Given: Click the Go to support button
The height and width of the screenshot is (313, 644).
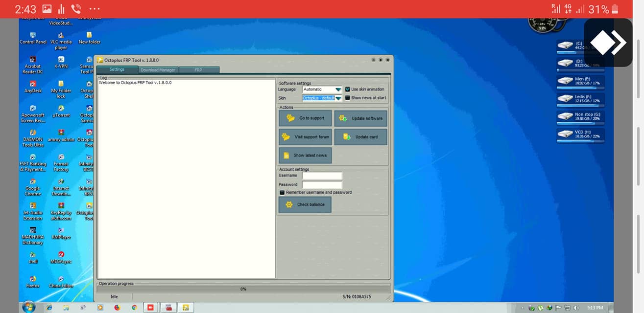Looking at the screenshot, I should pyautogui.click(x=305, y=118).
